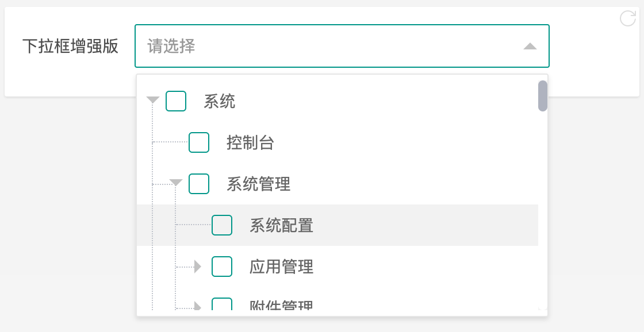Collapse the dropdown using the up arrow
644x332 pixels.
point(530,47)
